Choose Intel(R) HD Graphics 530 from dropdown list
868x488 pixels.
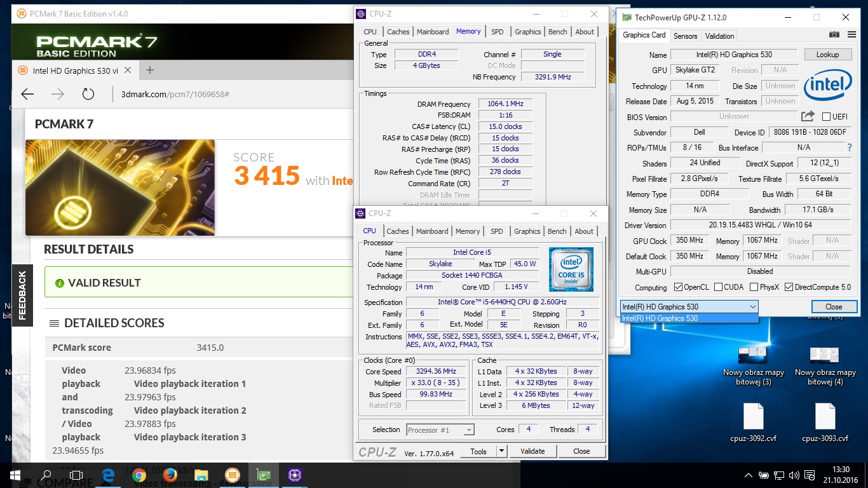(689, 318)
